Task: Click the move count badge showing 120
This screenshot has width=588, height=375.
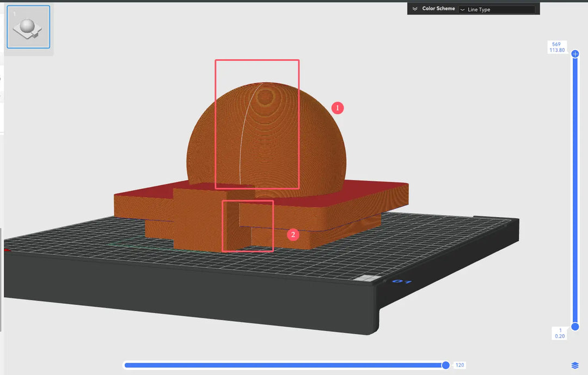Action: (459, 365)
